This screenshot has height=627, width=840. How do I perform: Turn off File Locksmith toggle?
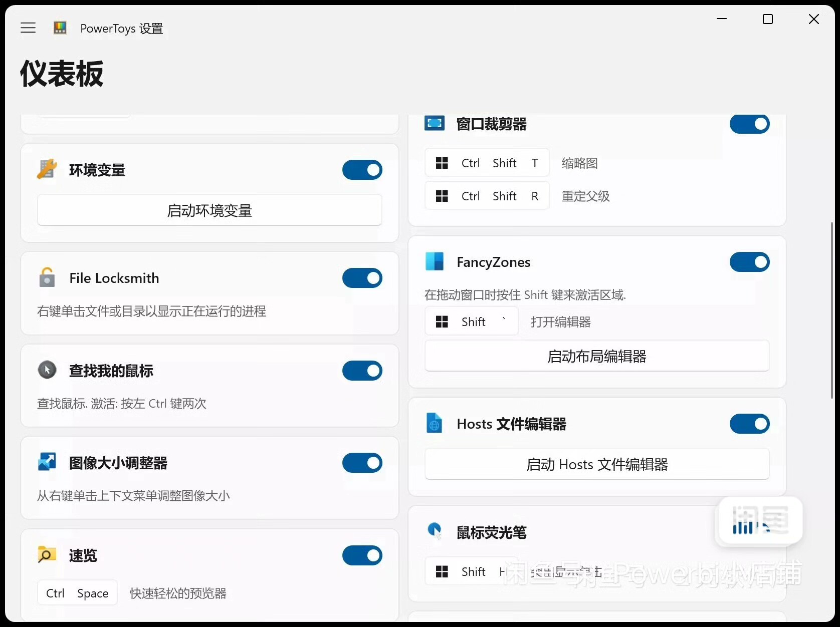[362, 278]
